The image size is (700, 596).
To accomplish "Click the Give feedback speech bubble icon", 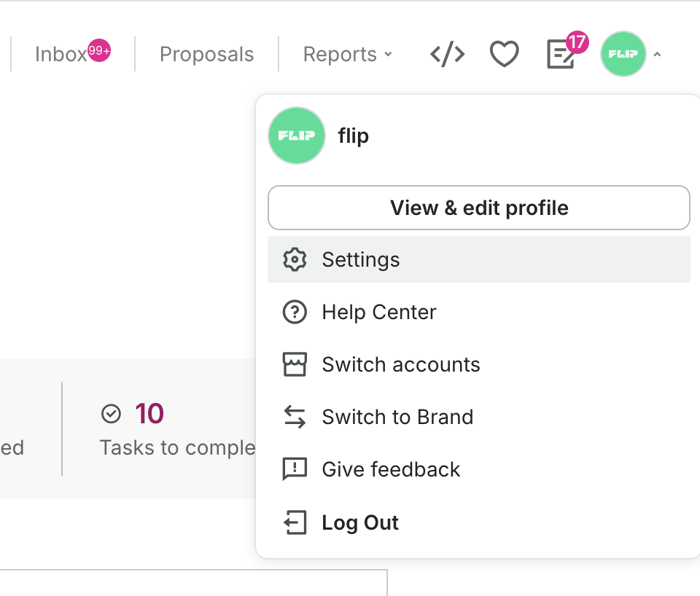I will click(295, 469).
